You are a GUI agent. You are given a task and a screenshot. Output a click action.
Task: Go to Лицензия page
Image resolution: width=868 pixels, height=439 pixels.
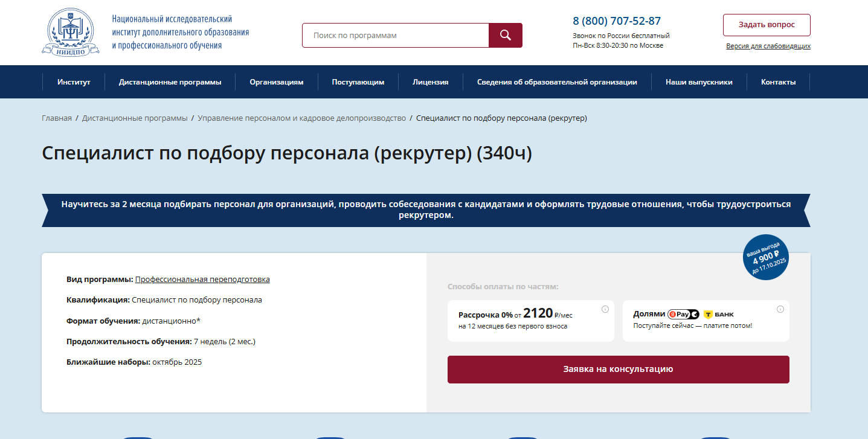[x=430, y=82]
